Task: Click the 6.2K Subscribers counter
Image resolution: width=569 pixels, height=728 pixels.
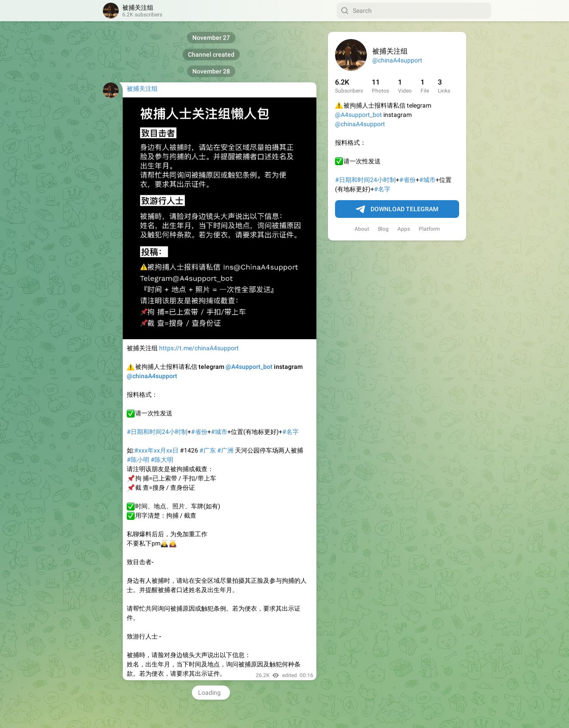Action: [349, 86]
